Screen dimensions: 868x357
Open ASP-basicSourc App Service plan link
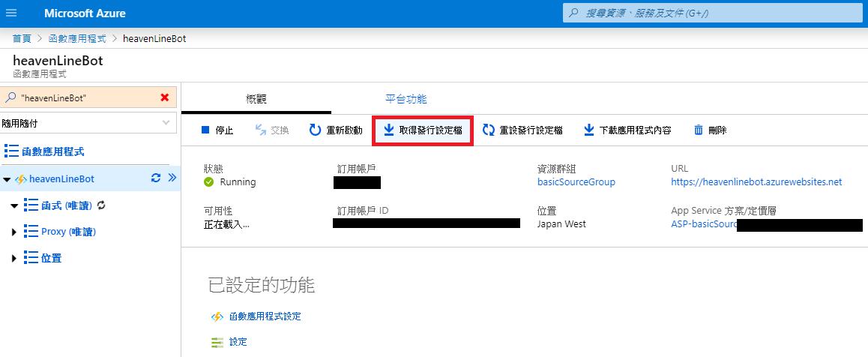click(704, 224)
